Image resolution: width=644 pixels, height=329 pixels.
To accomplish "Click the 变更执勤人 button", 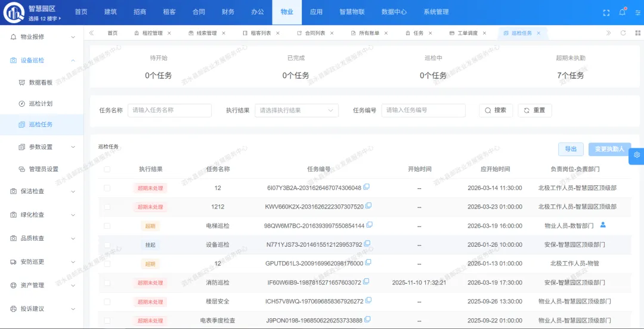I will point(609,149).
